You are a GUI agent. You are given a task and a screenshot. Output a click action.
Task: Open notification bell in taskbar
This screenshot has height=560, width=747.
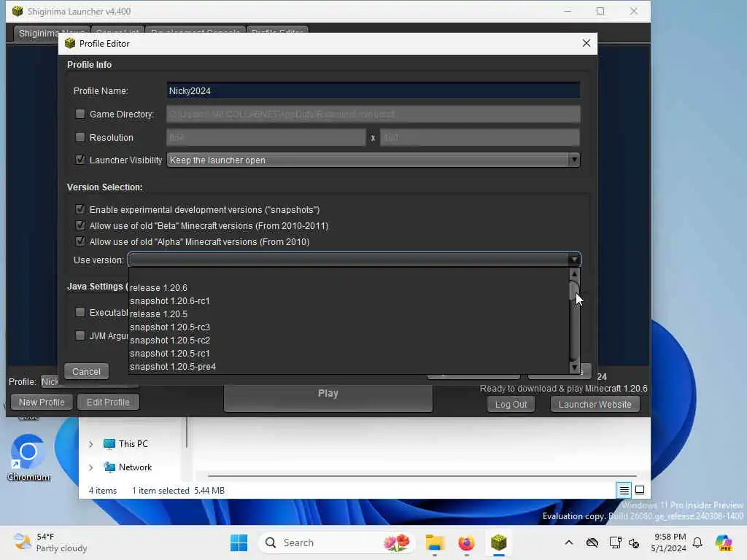[697, 542]
